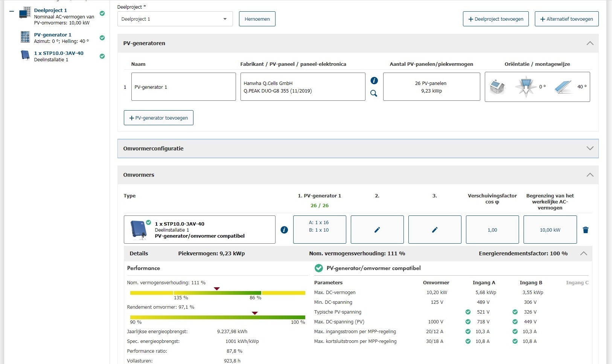Click the Hernoemen button

coord(257,19)
